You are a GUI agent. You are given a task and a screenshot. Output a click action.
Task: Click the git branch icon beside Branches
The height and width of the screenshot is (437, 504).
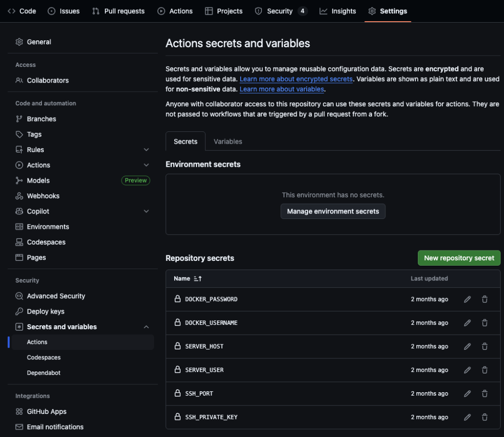[x=19, y=119]
